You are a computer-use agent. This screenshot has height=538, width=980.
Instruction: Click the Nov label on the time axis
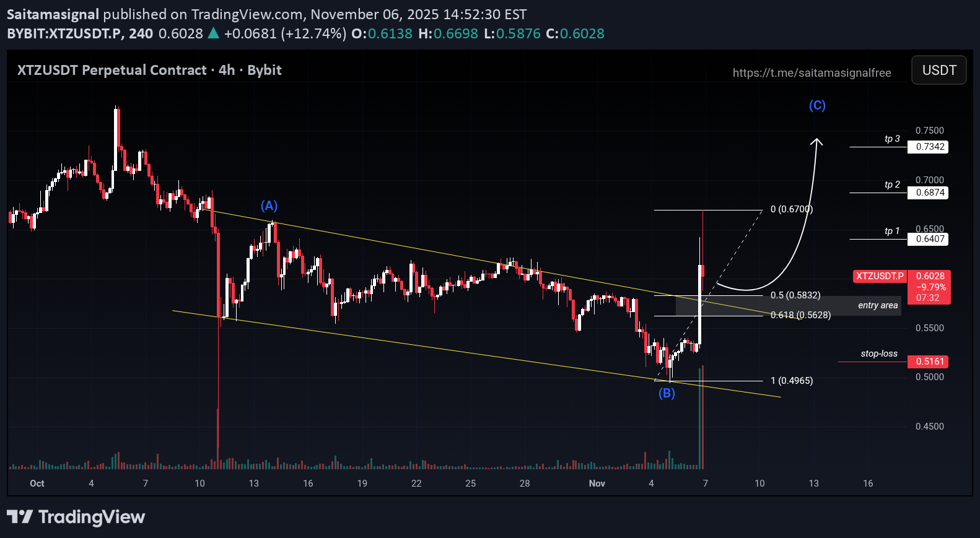(x=597, y=484)
